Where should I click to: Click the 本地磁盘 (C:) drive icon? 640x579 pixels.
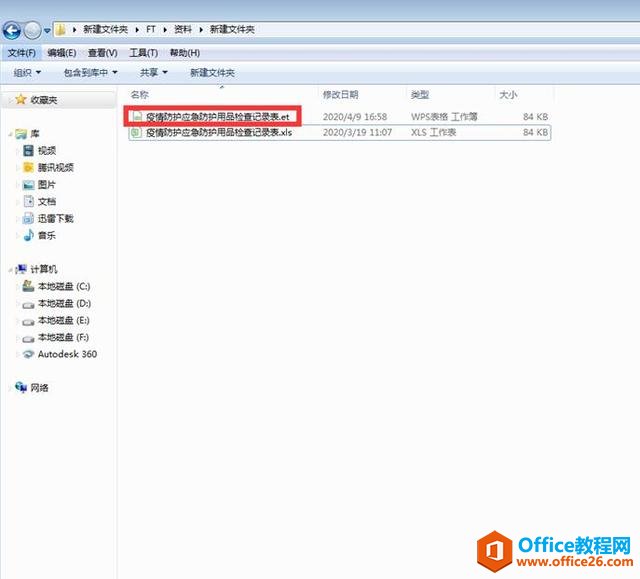(x=28, y=286)
